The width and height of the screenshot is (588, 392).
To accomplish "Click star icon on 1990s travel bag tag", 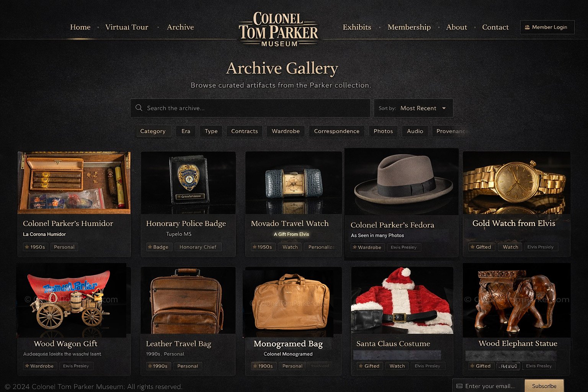I will point(150,366).
